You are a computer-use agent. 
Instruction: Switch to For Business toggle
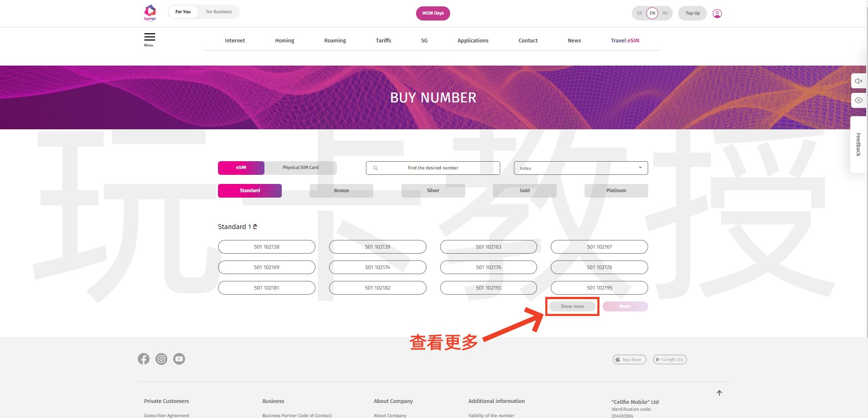pyautogui.click(x=218, y=12)
